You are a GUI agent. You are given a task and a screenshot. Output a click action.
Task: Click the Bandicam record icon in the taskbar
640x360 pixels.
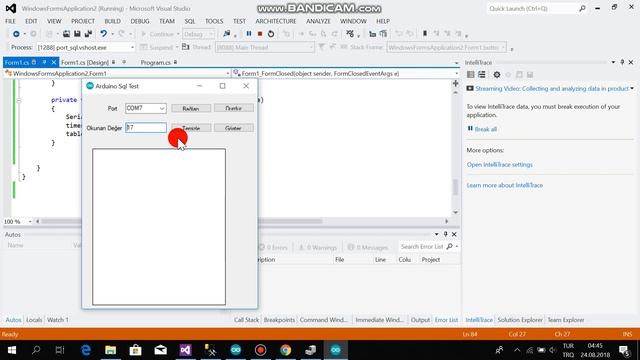[260, 350]
